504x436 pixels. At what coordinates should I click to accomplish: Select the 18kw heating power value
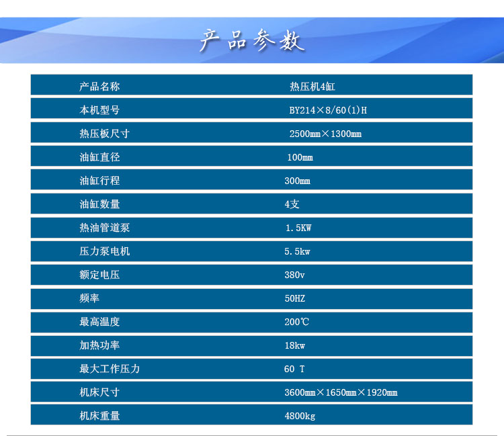click(294, 345)
